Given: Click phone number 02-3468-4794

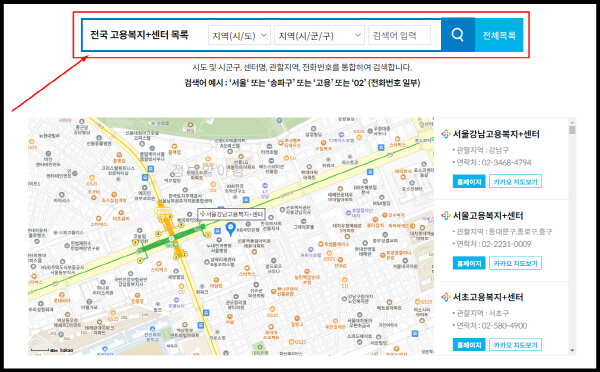Looking at the screenshot, I should point(506,163).
